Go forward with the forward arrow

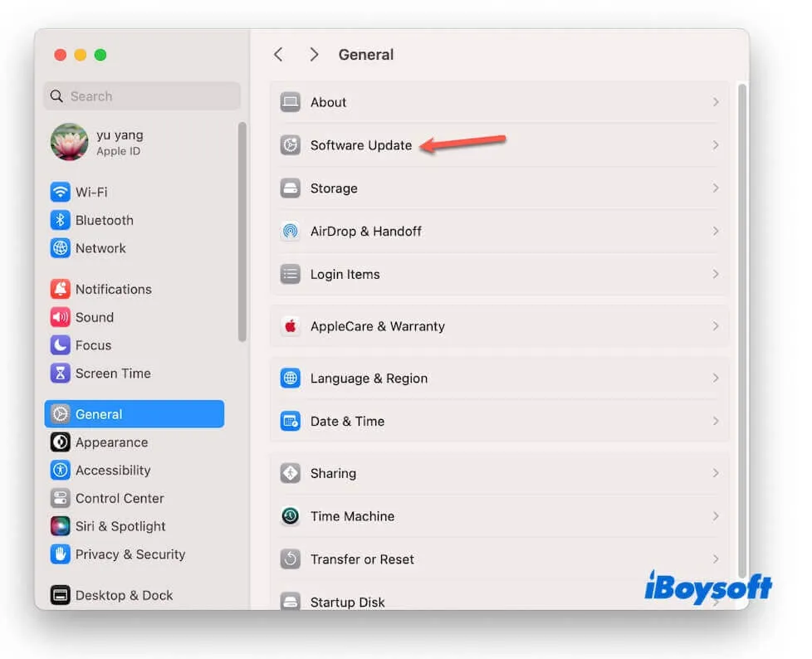pyautogui.click(x=314, y=54)
